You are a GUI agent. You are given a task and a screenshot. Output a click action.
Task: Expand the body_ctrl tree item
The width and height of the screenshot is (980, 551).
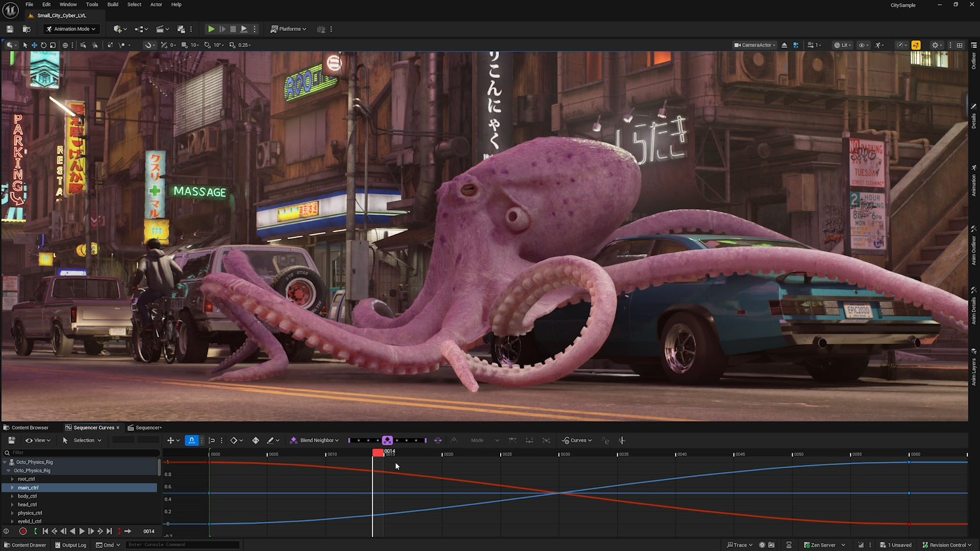12,496
